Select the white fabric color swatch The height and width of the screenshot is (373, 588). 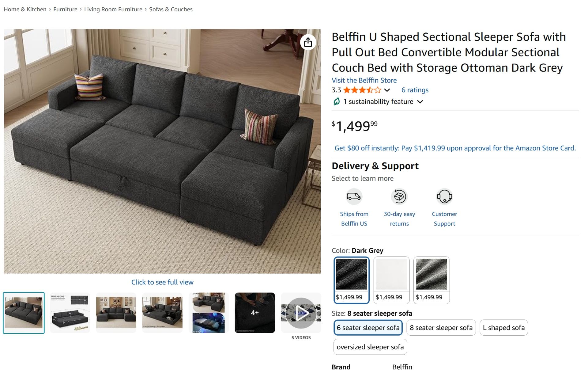click(391, 274)
